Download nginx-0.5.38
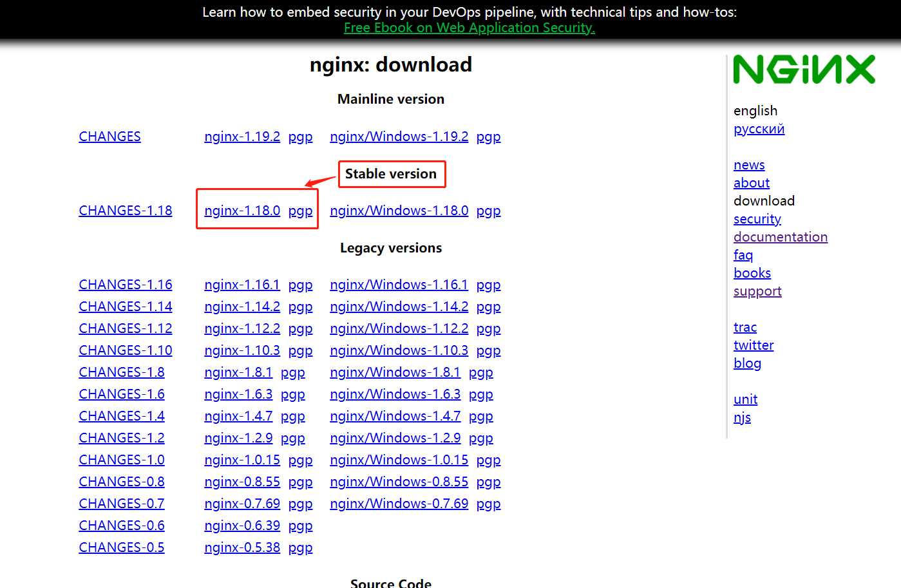This screenshot has width=901, height=588. tap(242, 547)
